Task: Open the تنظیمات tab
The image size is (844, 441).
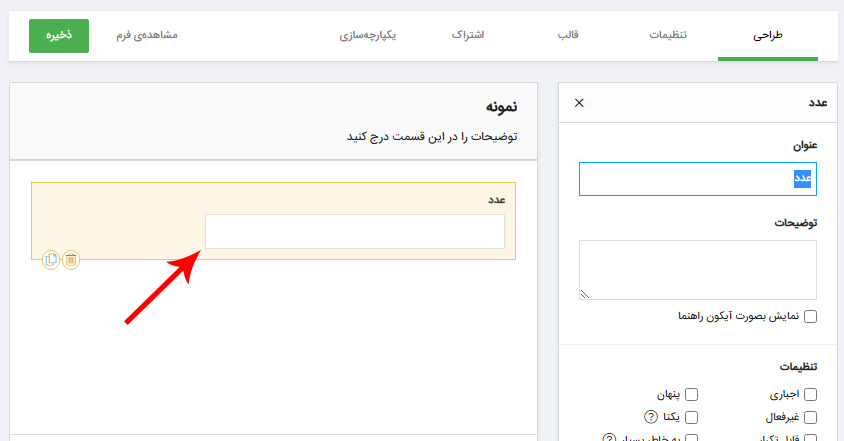Action: point(668,35)
